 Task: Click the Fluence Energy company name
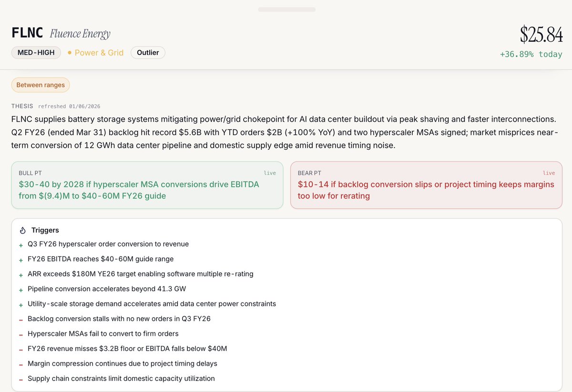click(80, 34)
